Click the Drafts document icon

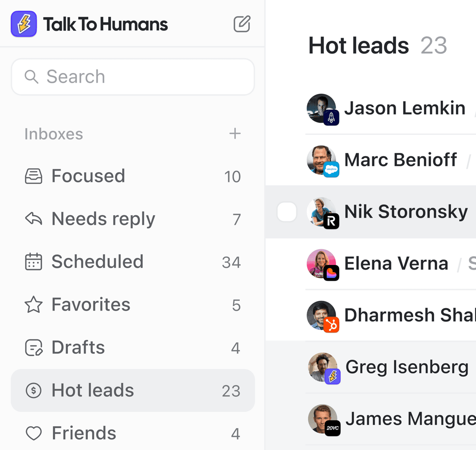coord(33,347)
